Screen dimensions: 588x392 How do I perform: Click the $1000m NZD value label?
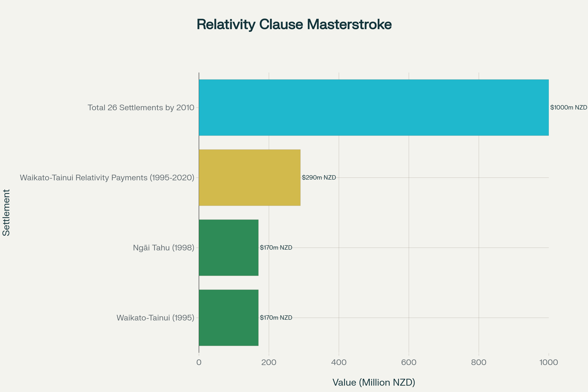coord(568,108)
